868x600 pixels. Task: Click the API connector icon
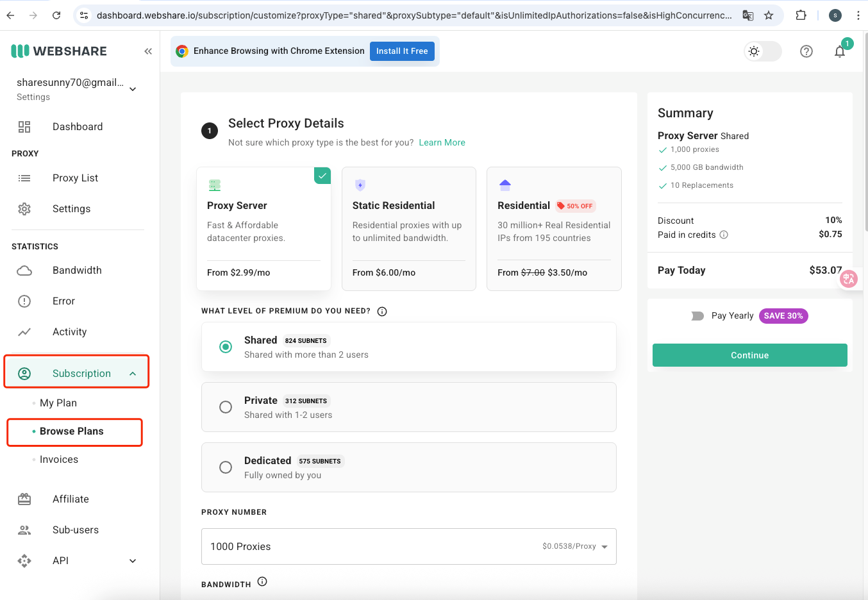click(24, 561)
